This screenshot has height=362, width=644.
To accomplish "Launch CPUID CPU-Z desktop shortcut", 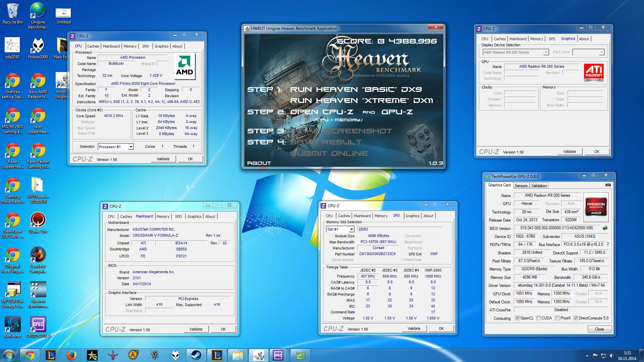I will pos(38,327).
